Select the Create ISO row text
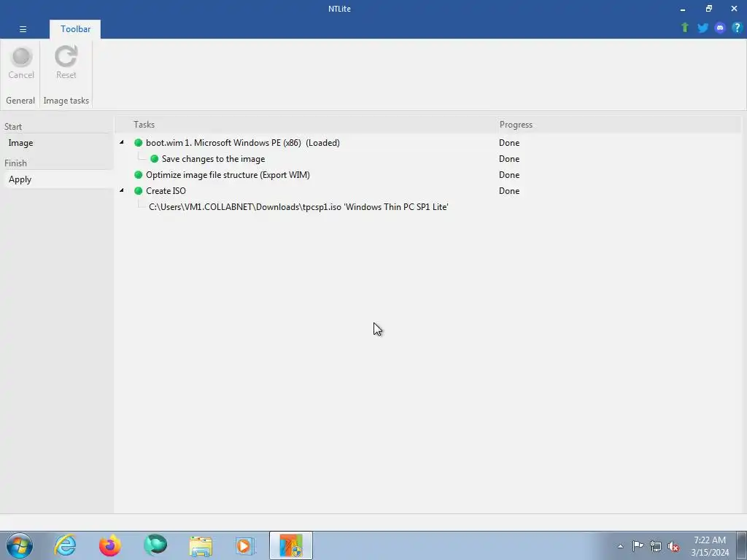 pyautogui.click(x=166, y=191)
